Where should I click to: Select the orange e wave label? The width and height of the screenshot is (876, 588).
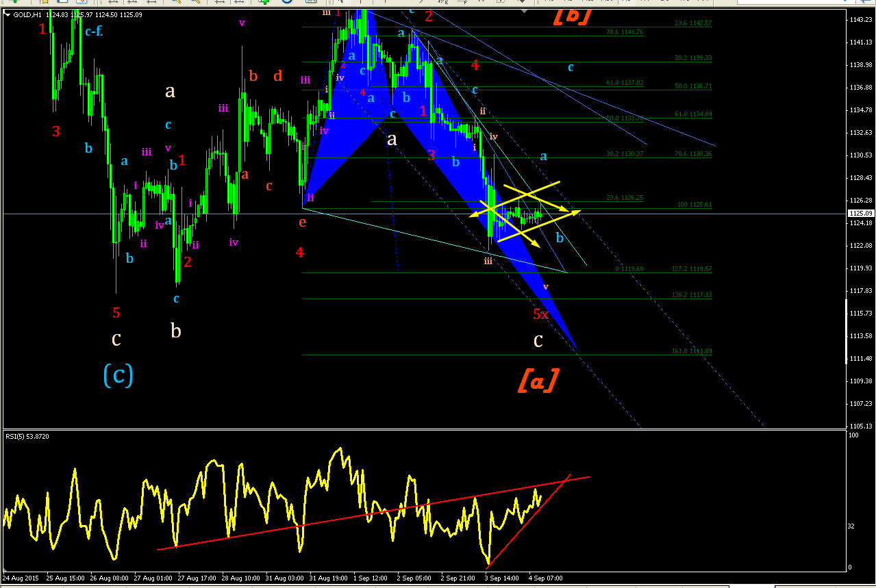[x=302, y=222]
